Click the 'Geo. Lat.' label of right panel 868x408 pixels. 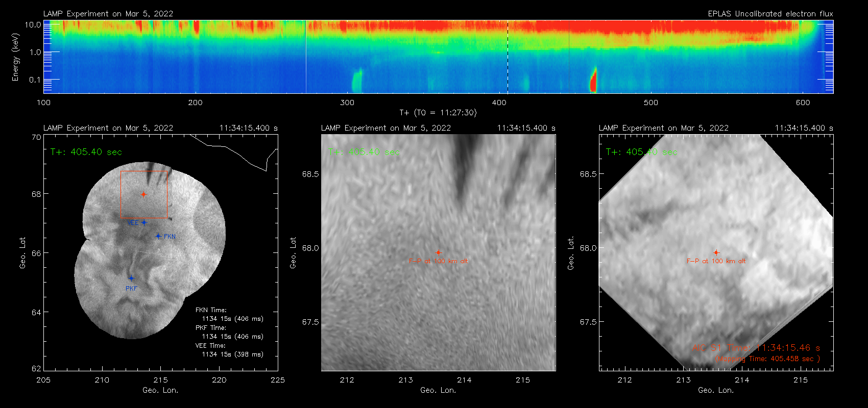(571, 252)
